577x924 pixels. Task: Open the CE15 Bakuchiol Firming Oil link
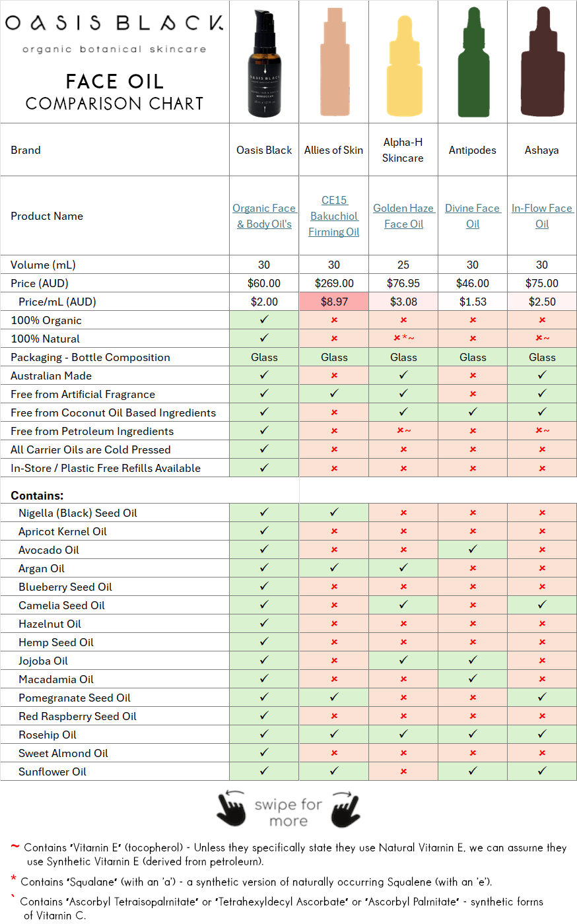(334, 216)
